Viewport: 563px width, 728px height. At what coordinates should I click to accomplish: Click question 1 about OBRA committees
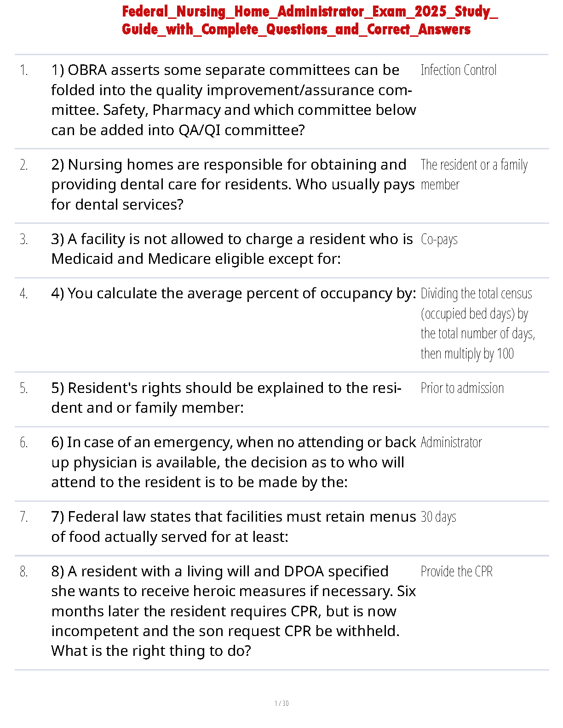click(x=233, y=100)
